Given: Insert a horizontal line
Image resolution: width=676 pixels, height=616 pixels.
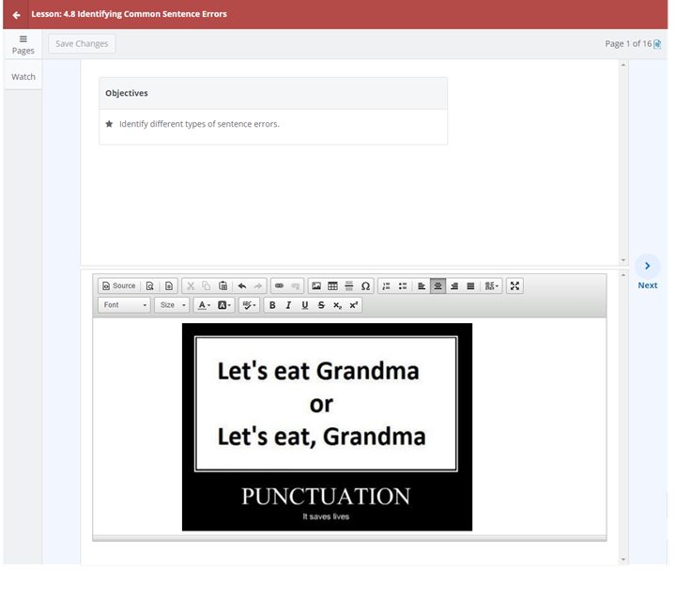Looking at the screenshot, I should (x=349, y=285).
